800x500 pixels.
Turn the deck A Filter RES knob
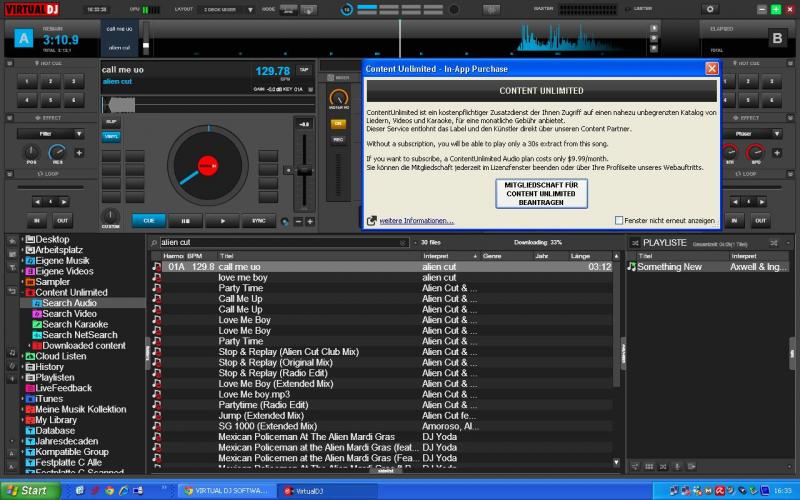coord(57,152)
